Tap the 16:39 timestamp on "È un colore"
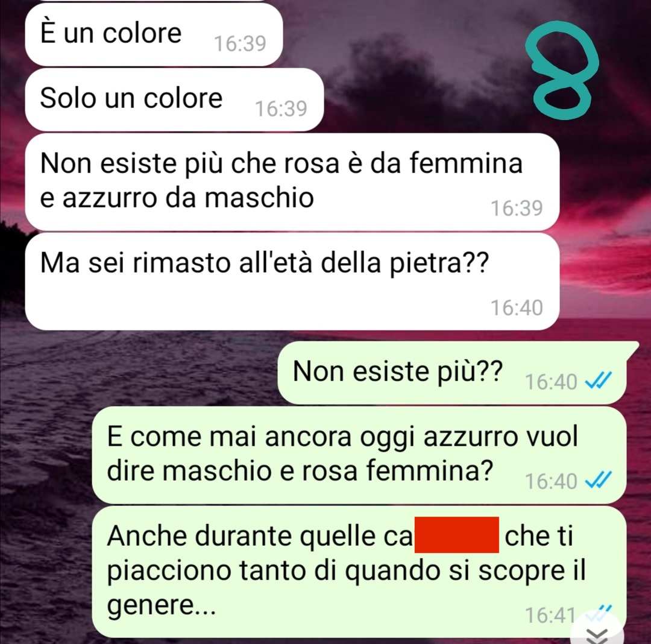 click(240, 43)
